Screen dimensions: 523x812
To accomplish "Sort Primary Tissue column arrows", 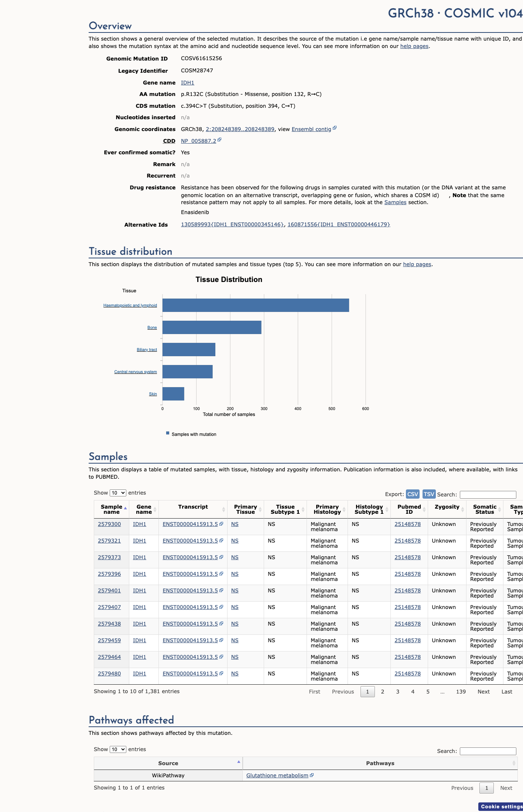I will coord(260,509).
